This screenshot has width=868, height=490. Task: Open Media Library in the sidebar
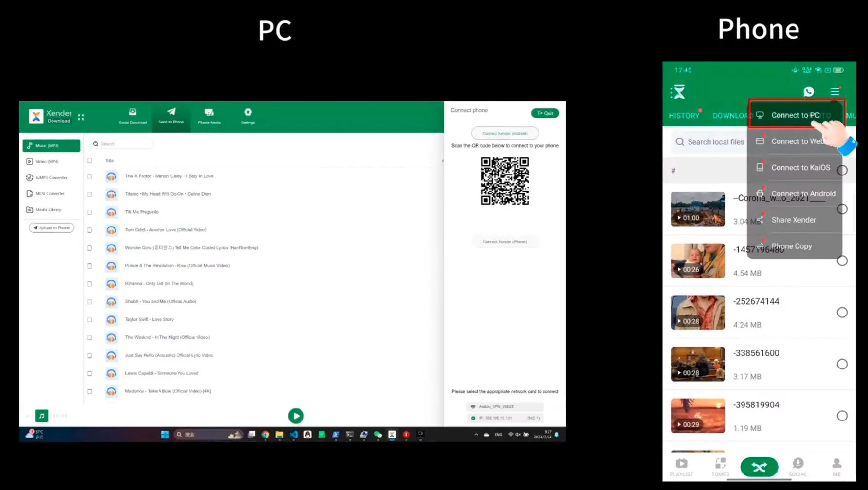(x=44, y=210)
